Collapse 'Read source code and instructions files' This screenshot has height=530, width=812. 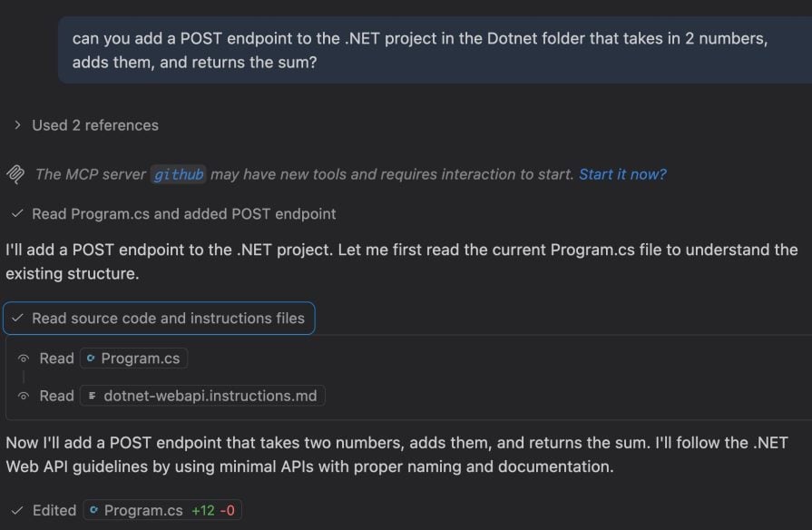159,319
